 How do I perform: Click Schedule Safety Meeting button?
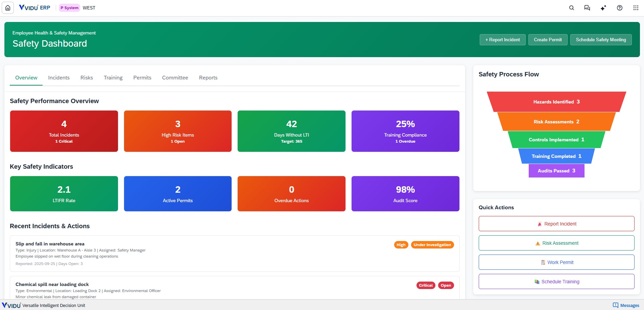[x=601, y=40]
